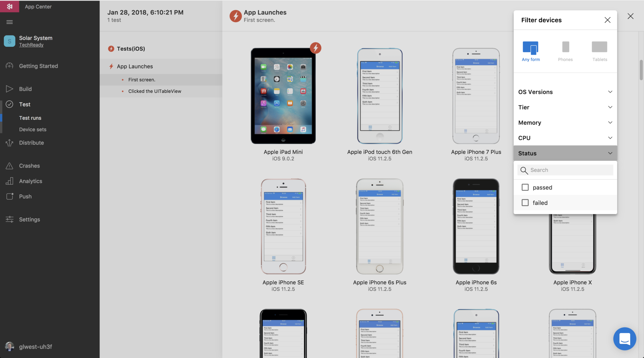Expand the Tier filter section
The width and height of the screenshot is (644, 358).
point(565,107)
